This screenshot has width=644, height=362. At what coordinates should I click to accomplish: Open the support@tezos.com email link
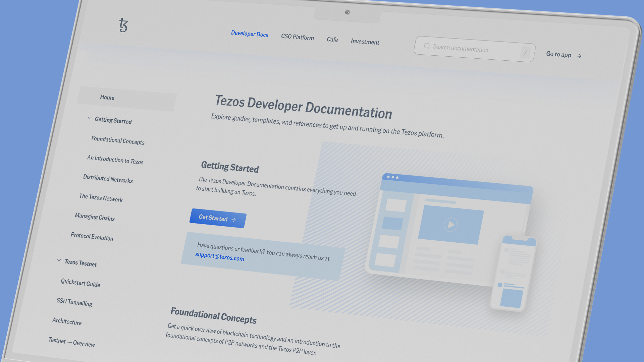click(220, 256)
